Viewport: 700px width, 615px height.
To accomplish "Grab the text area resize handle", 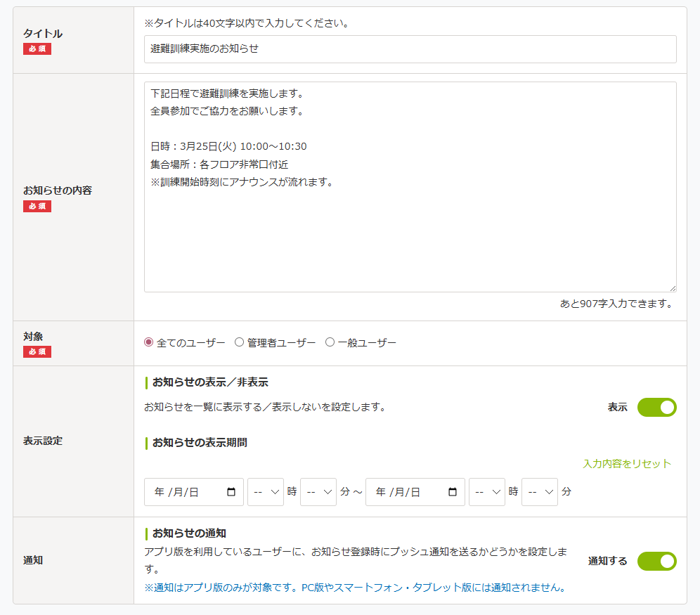I will (673, 288).
